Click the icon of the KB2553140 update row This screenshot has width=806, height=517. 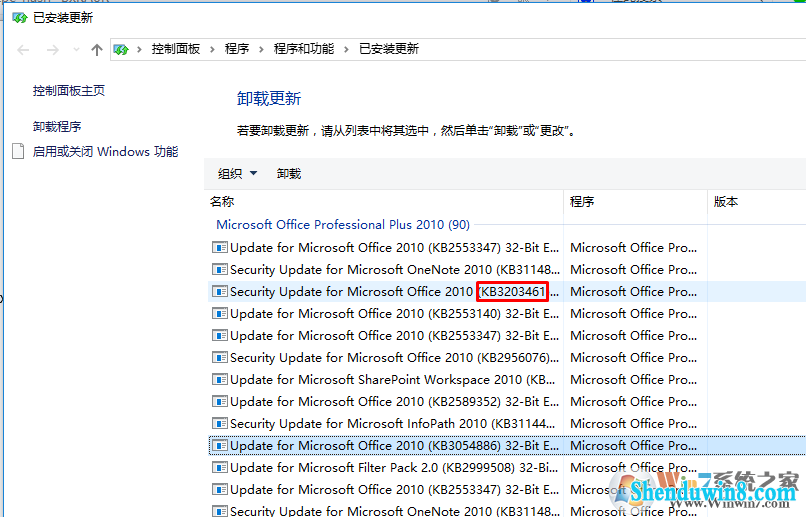tap(219, 313)
